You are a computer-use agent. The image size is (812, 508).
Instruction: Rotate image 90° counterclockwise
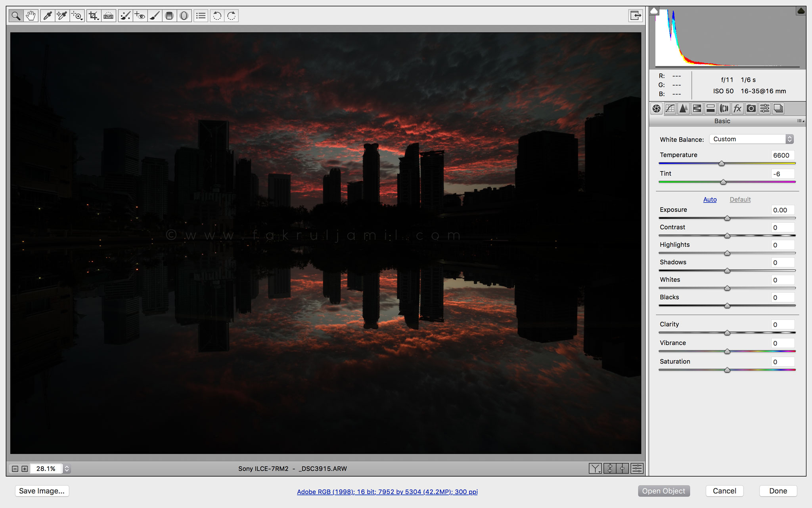[217, 16]
